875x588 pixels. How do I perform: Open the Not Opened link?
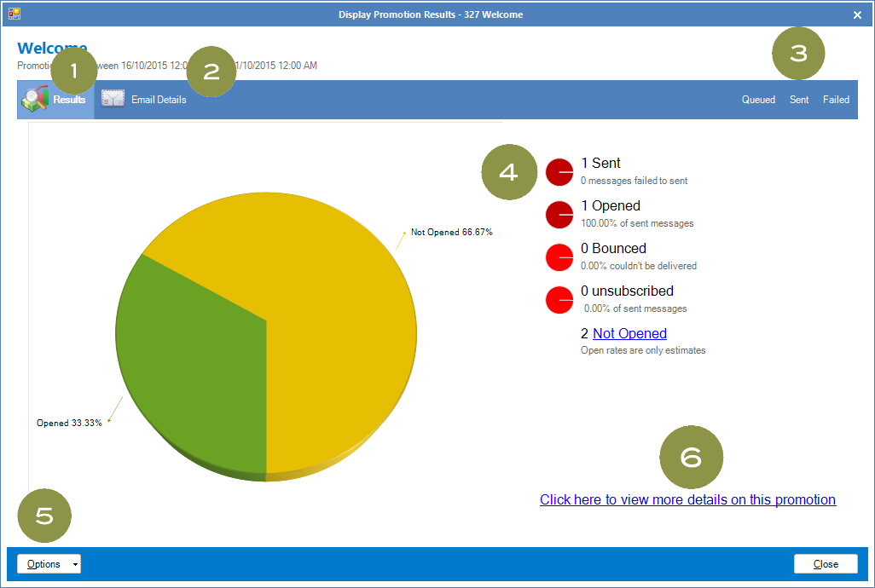pyautogui.click(x=629, y=333)
